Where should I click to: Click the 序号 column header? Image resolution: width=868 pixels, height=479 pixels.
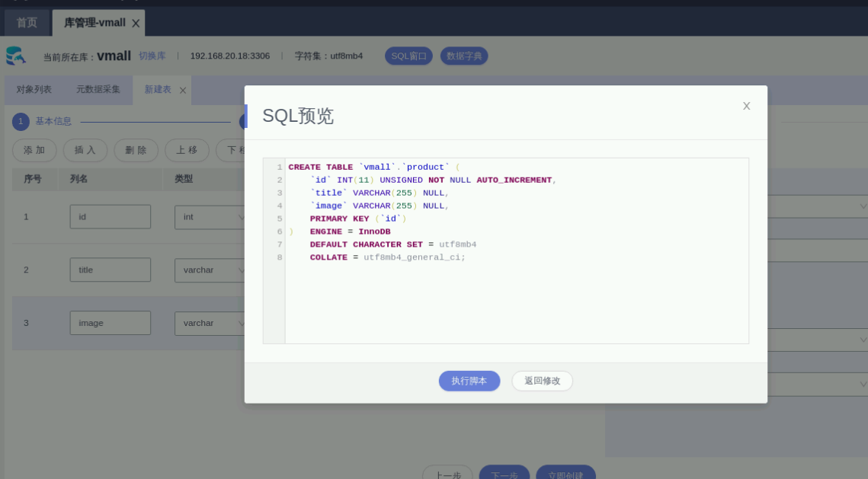click(33, 179)
